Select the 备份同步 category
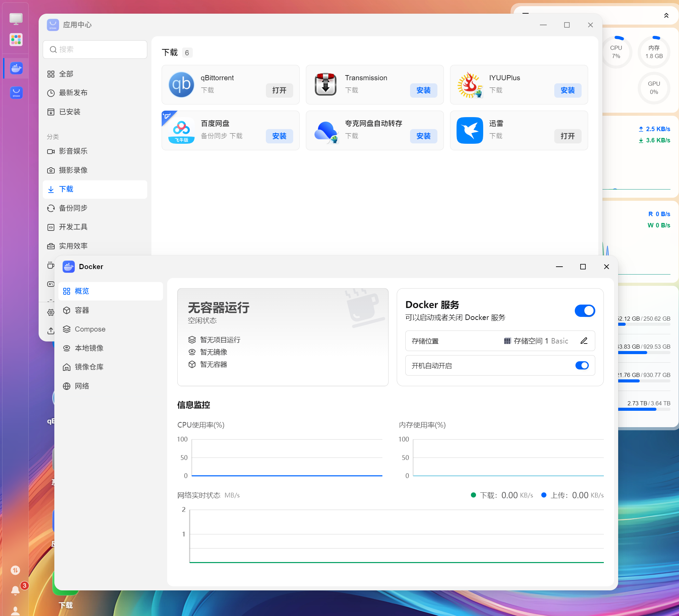The height and width of the screenshot is (616, 679). click(95, 208)
